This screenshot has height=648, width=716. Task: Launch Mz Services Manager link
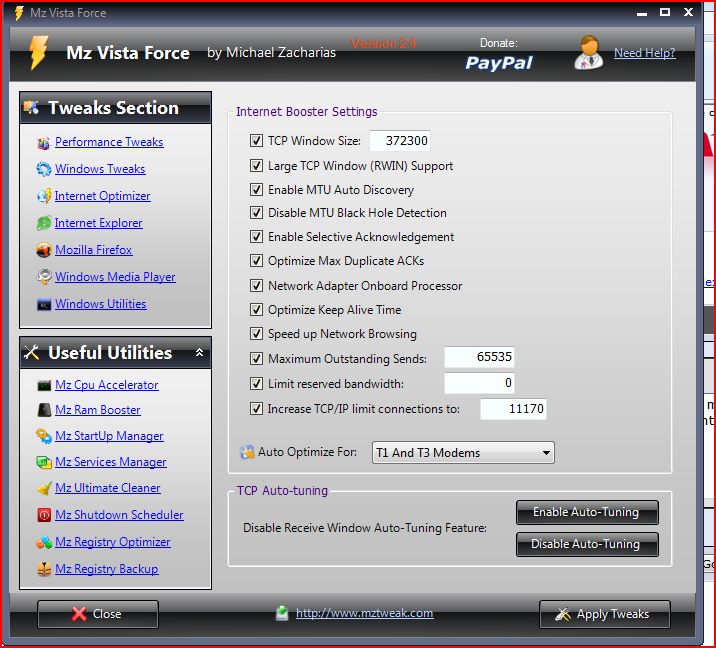click(x=111, y=462)
